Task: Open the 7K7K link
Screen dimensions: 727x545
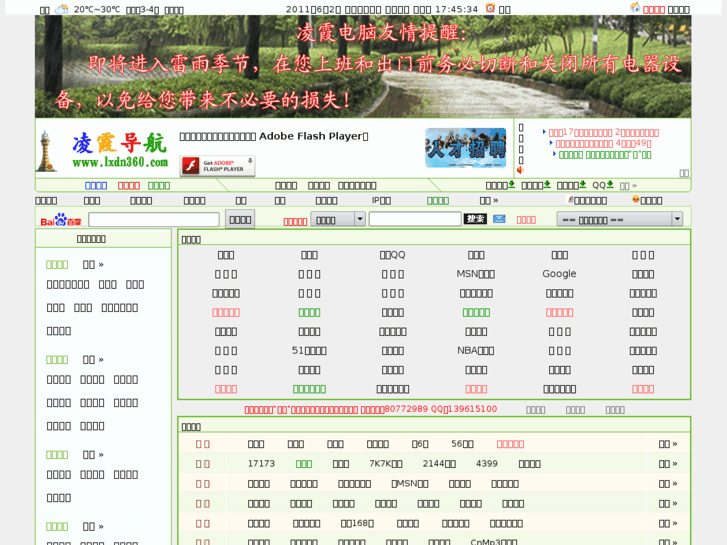Action: 386,464
